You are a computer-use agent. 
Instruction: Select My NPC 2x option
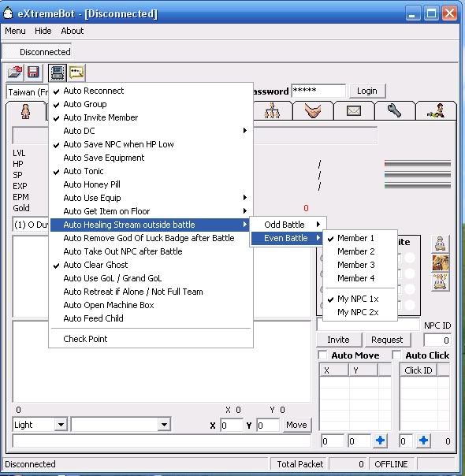(360, 312)
